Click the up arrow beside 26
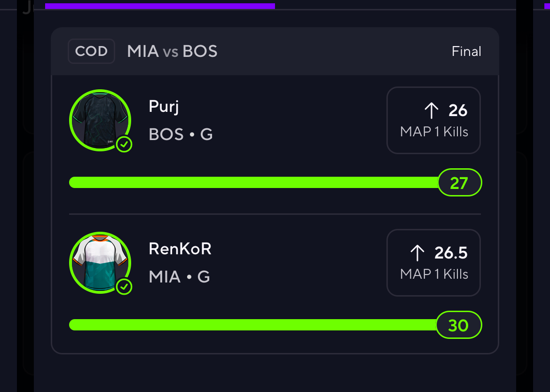Viewport: 550px width, 392px height. click(432, 110)
